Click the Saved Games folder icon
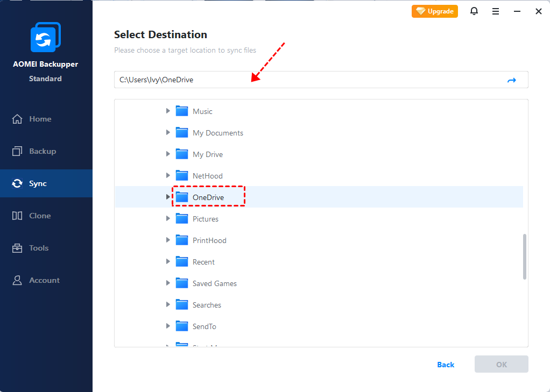Image resolution: width=550 pixels, height=392 pixels. 182,283
